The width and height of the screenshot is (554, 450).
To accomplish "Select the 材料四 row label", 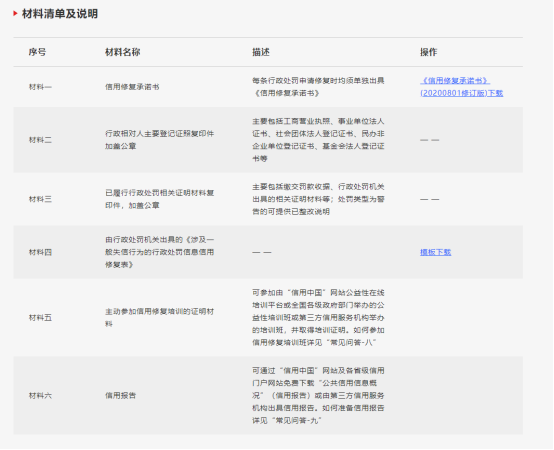I will tap(40, 252).
